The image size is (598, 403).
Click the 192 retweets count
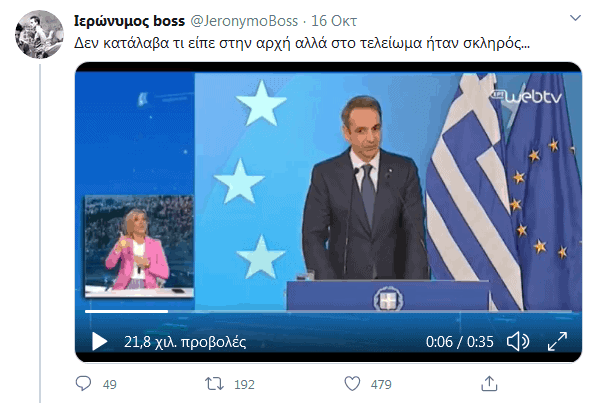pyautogui.click(x=244, y=384)
